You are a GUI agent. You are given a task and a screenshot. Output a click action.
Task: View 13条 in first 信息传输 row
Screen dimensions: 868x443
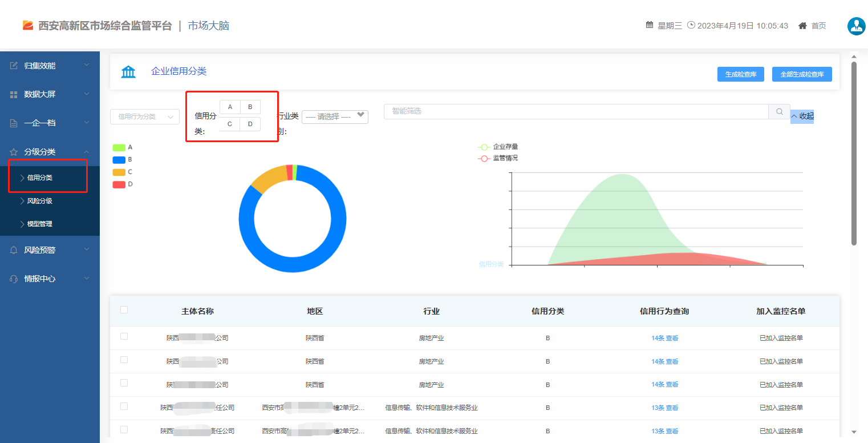pos(665,408)
